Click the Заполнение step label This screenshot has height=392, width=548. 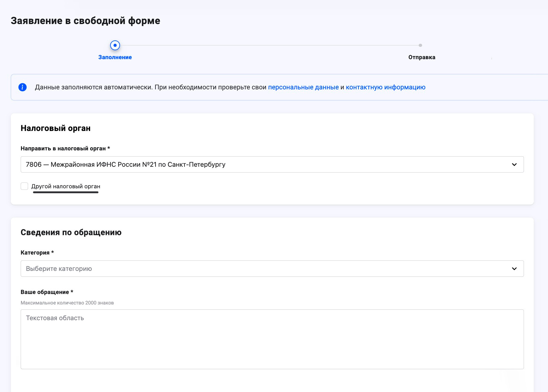(x=115, y=57)
